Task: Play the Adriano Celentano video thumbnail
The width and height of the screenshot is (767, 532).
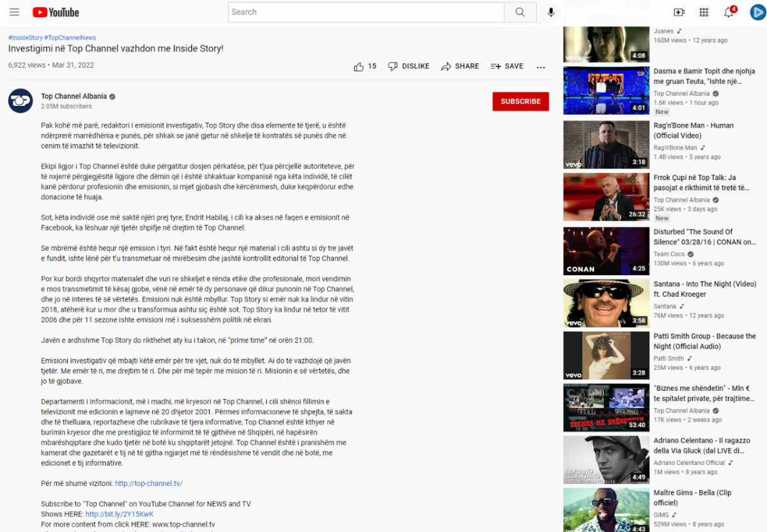Action: [x=606, y=460]
